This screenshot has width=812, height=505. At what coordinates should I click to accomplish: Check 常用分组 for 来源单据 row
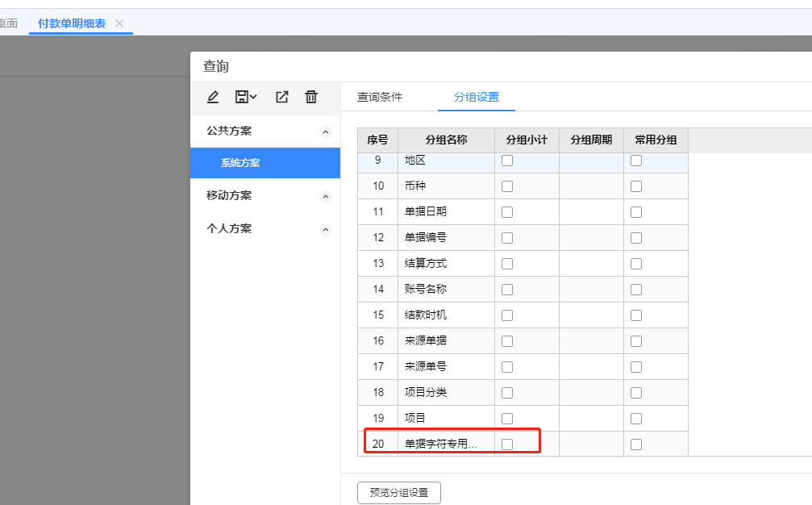(636, 341)
